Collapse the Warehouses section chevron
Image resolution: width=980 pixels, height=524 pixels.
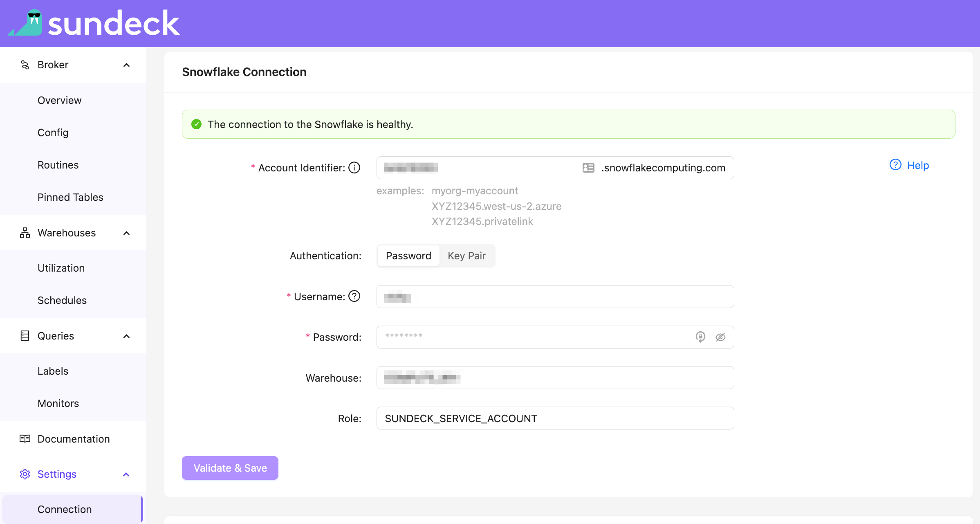[126, 233]
